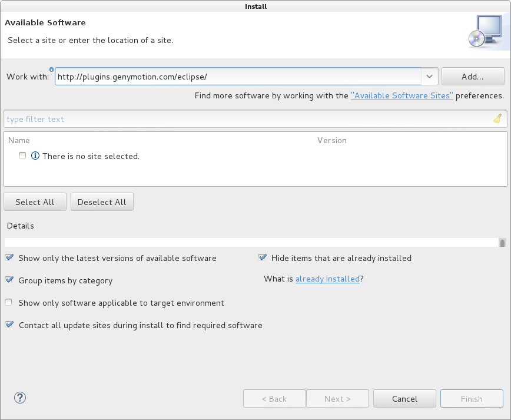Viewport: 511px width, 420px height.
Task: Click the type filter text field
Action: click(x=255, y=119)
